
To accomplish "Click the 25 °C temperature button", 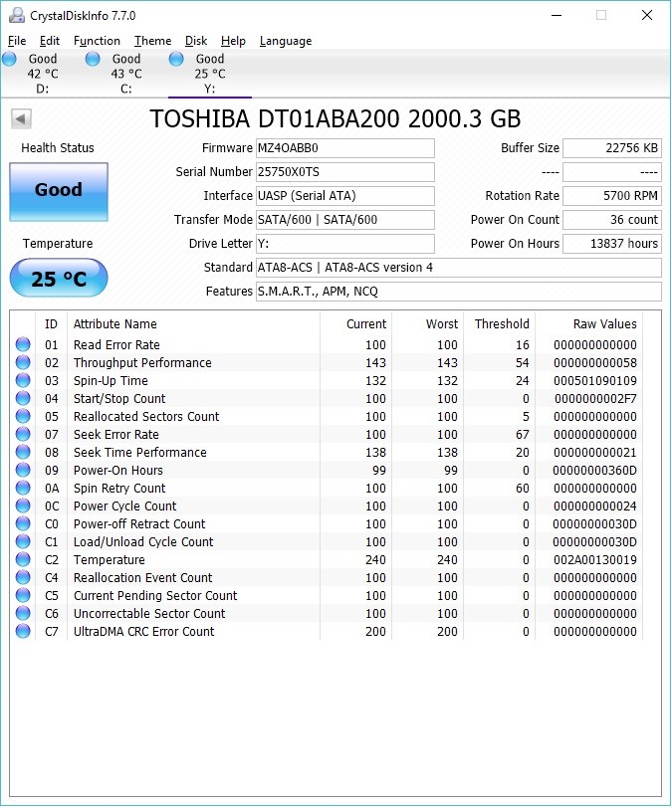I will [x=59, y=279].
